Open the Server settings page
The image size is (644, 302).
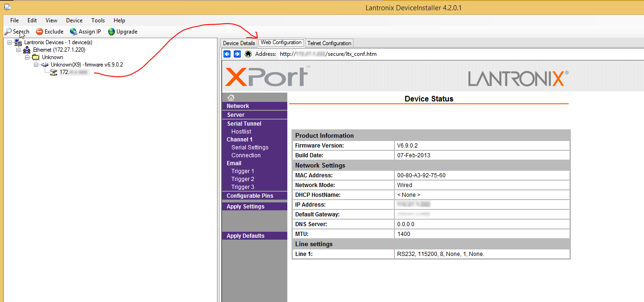pyautogui.click(x=236, y=115)
